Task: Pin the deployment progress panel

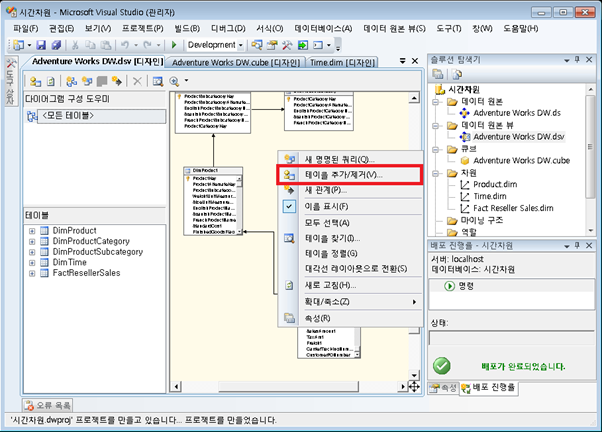Action: [577, 245]
